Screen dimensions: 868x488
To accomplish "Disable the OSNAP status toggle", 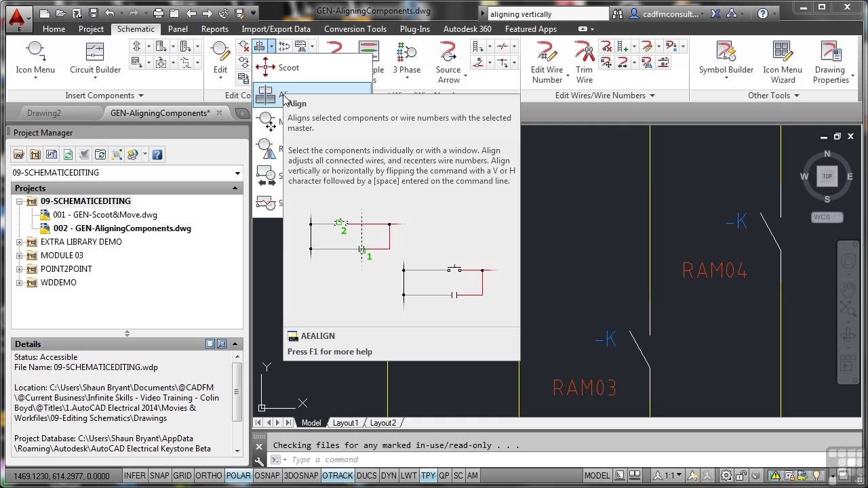I will (x=267, y=476).
